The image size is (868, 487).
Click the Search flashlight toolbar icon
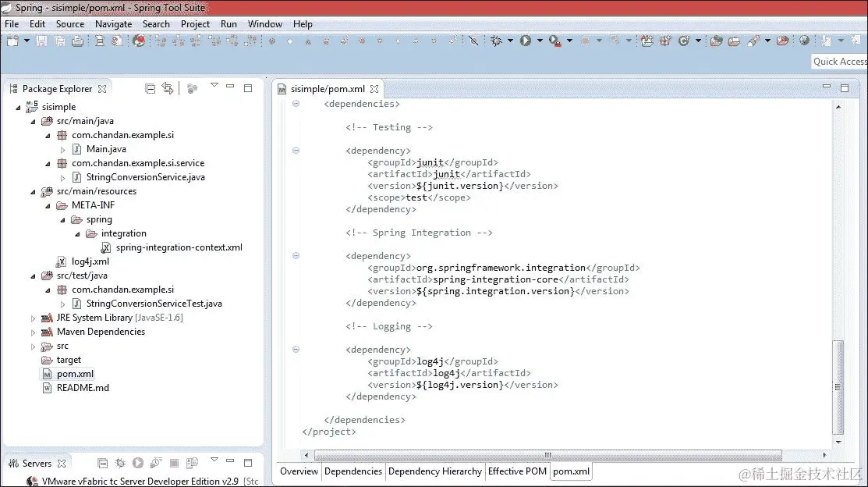click(x=753, y=41)
